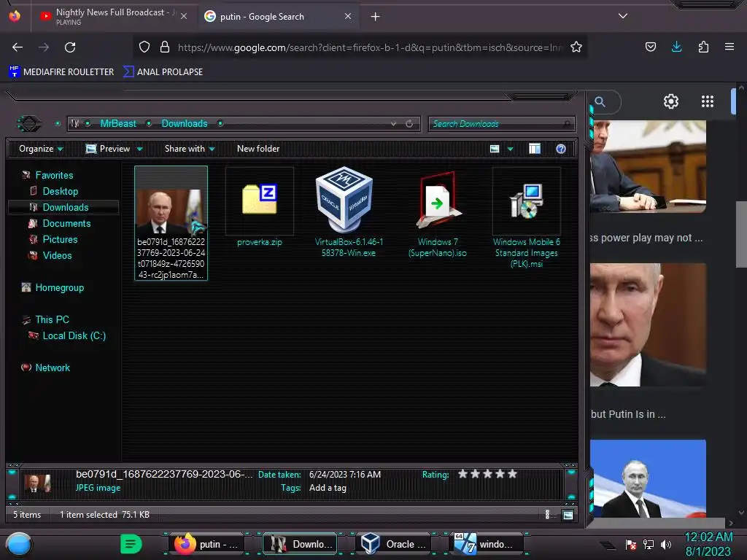Screen dimensions: 747x560
Task: Go back in Firefox browser history
Action: click(18, 47)
